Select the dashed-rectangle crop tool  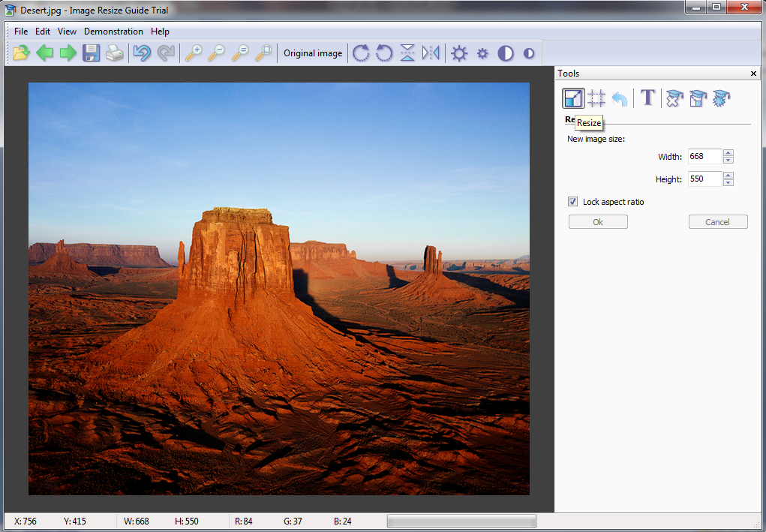click(596, 98)
